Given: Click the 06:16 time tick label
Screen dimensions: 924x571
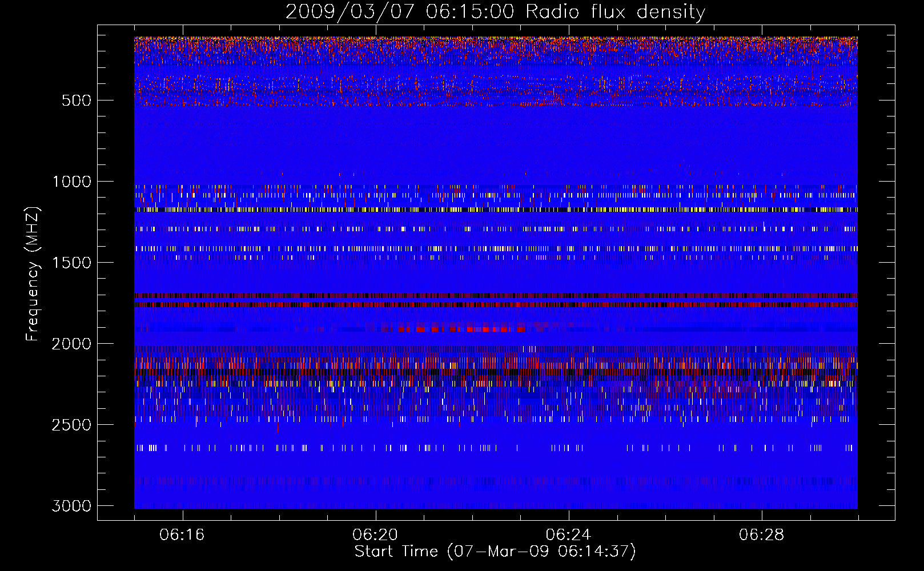Looking at the screenshot, I should [182, 534].
